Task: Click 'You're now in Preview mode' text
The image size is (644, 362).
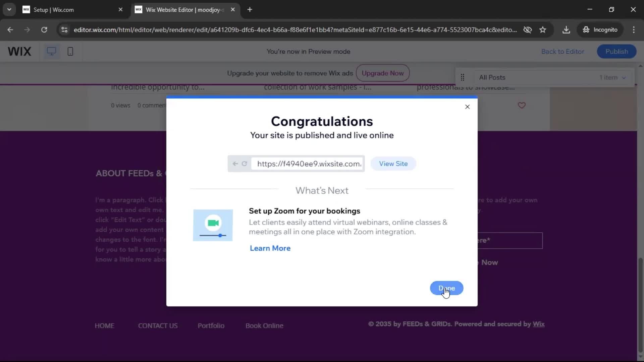Action: coord(308,51)
